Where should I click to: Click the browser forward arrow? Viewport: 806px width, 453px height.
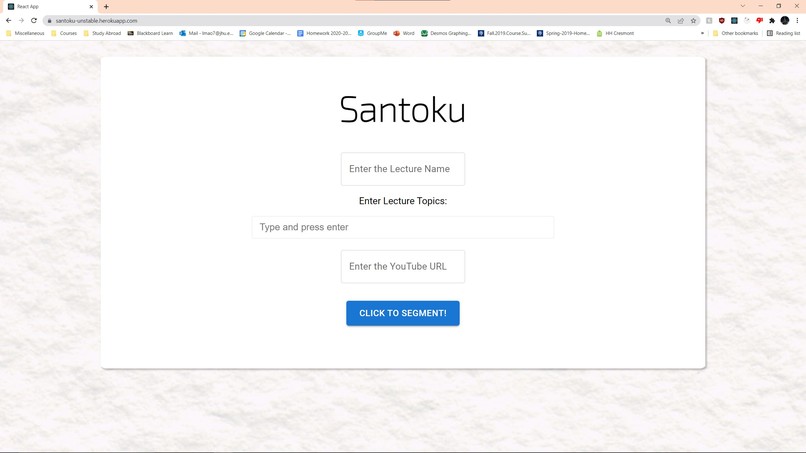coord(21,21)
